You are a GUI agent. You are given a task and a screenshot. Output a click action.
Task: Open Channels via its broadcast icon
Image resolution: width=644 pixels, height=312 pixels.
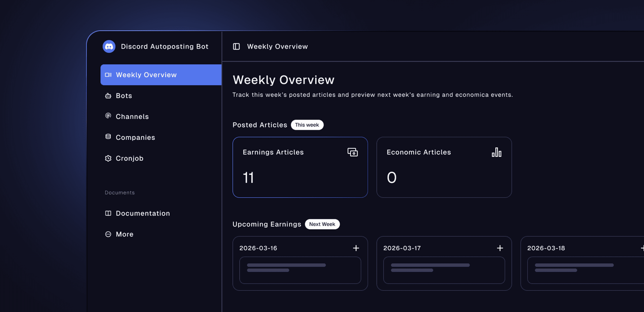click(108, 116)
